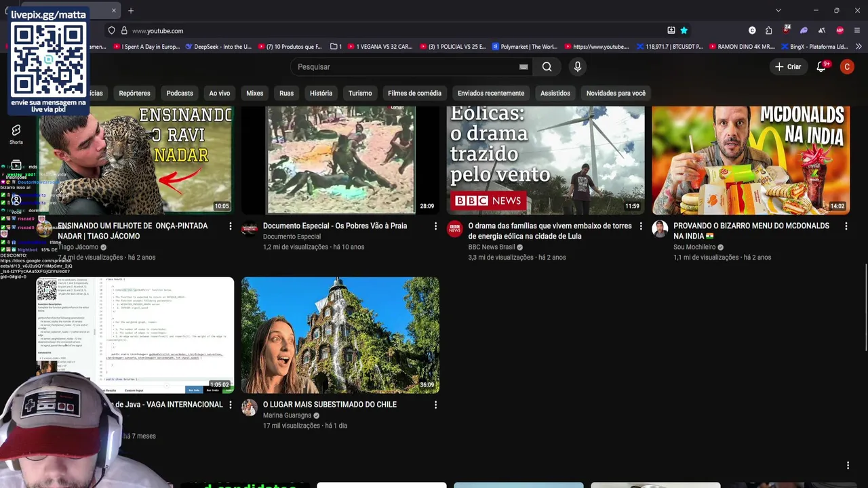
Task: Open the BBC News Brasil channel avatar
Action: click(x=454, y=229)
